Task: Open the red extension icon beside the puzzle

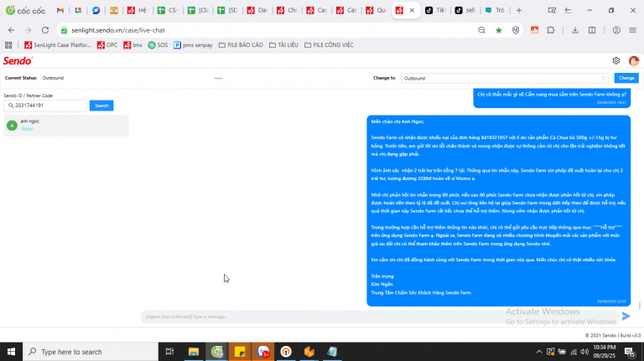Action: point(534,30)
